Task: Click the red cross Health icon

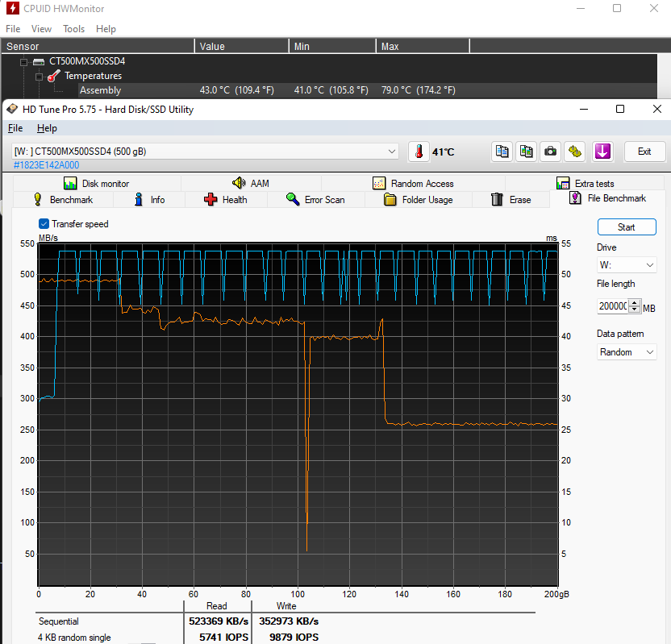Action: click(210, 199)
